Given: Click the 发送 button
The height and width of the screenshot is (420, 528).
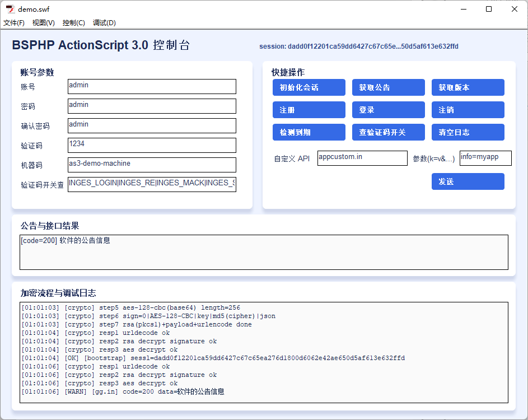Looking at the screenshot, I should tap(468, 181).
